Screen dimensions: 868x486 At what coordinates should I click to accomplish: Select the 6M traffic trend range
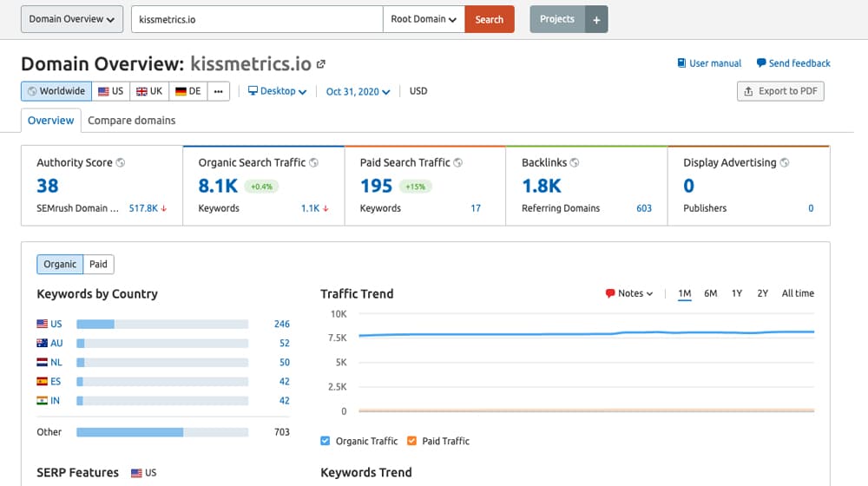tap(710, 293)
